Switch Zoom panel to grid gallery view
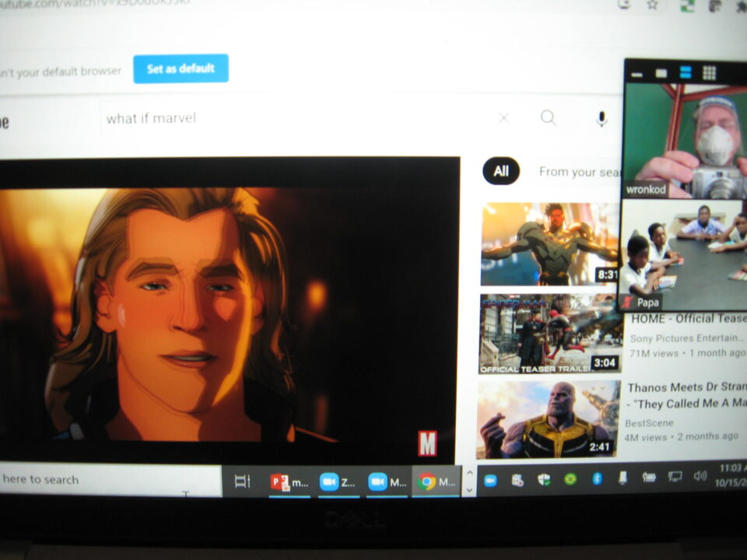The image size is (747, 560). [x=709, y=73]
